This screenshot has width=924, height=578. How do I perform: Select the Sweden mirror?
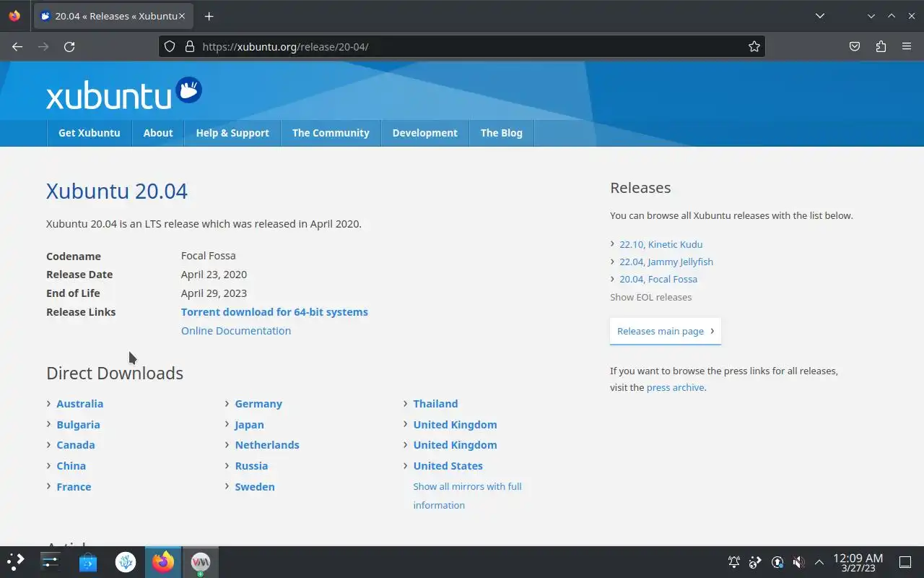(x=255, y=487)
